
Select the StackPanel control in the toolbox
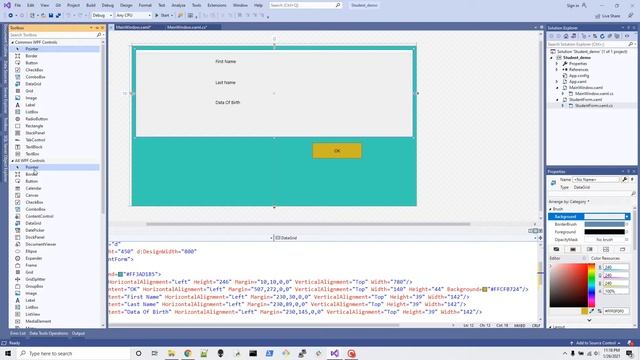[35, 133]
